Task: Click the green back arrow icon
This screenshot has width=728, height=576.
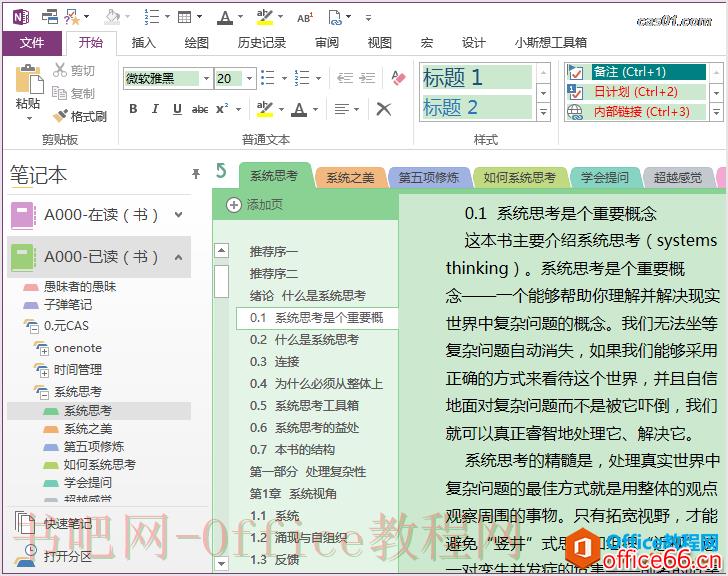Action: 221,171
